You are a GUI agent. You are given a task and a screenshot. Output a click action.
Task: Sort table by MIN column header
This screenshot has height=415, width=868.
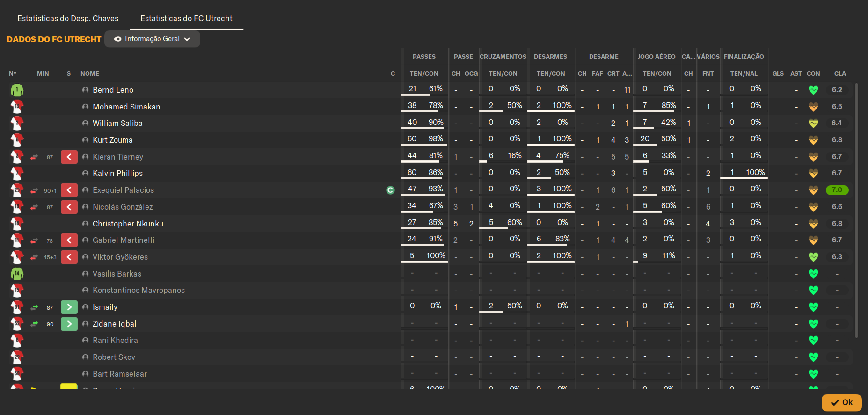43,73
